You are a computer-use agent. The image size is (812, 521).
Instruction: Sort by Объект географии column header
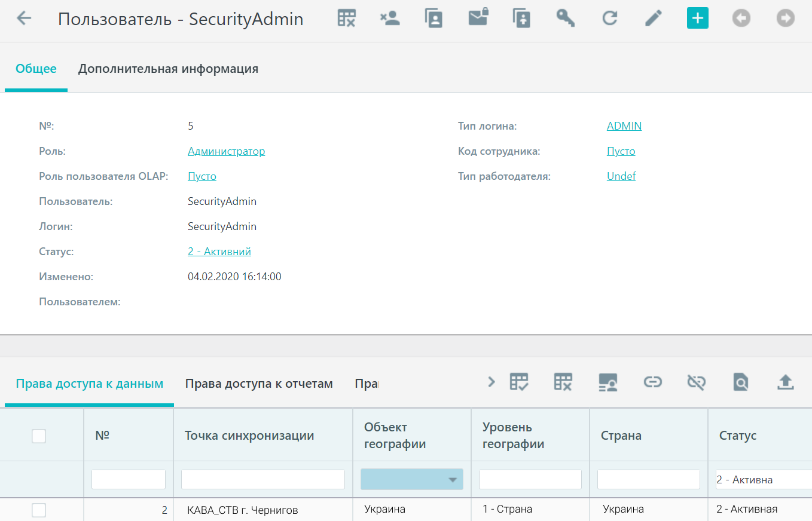(412, 436)
